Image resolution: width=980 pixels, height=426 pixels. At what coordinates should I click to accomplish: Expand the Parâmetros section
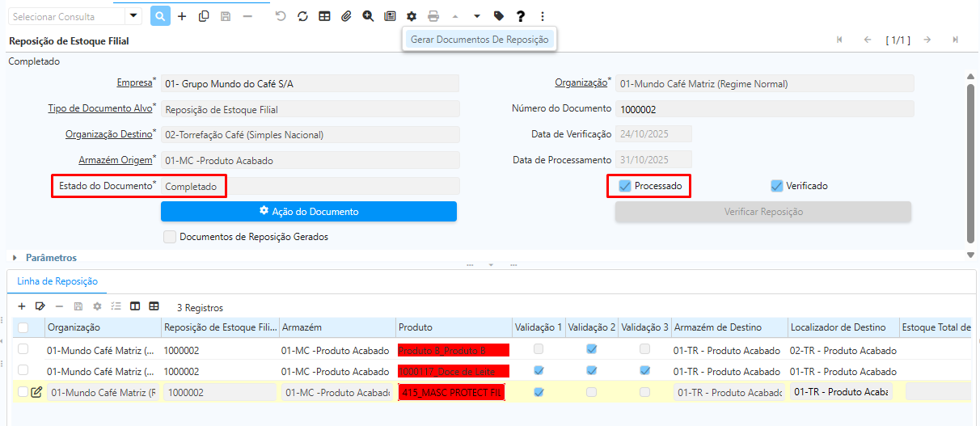point(15,258)
